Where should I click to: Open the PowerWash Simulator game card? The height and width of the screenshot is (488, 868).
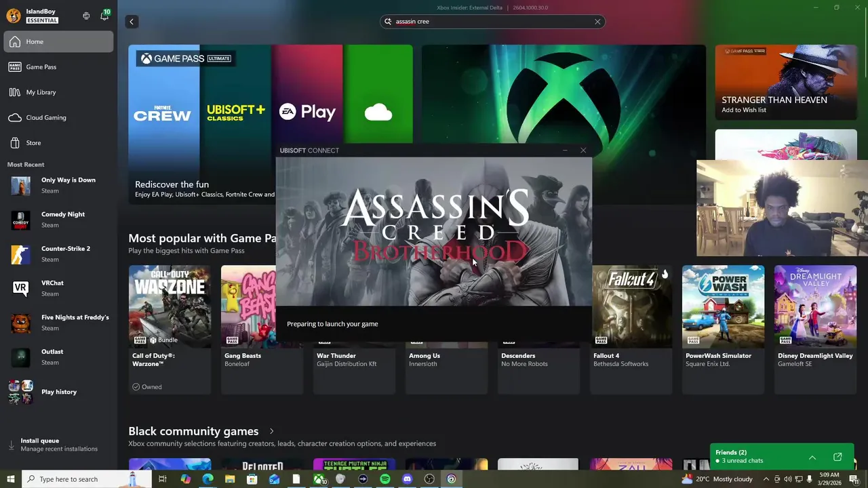pos(723,329)
